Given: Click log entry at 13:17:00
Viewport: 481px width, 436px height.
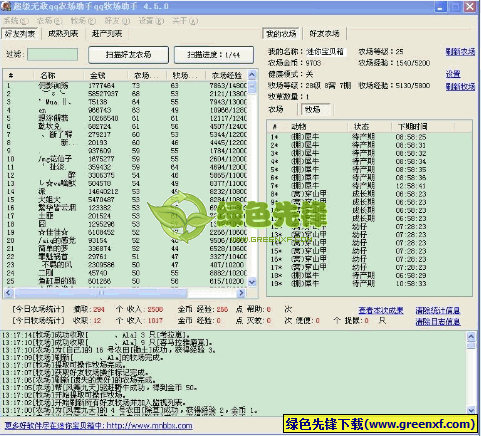Looking at the screenshot, I should point(129,411).
